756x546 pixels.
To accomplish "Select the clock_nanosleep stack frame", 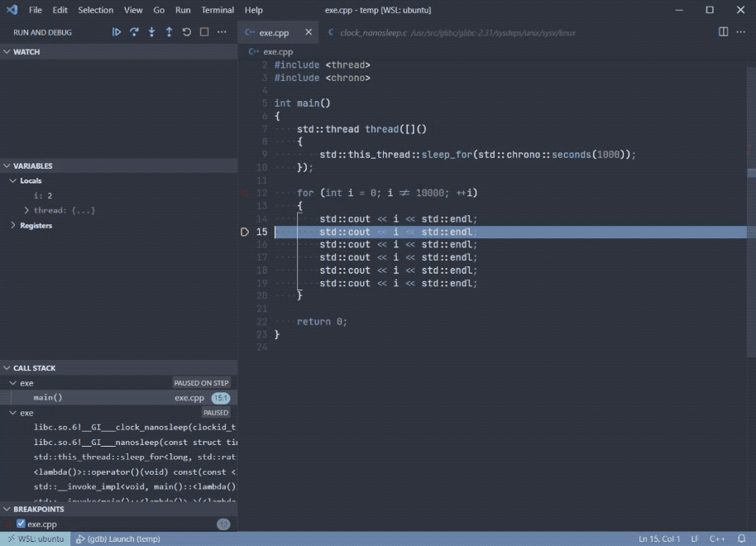I will tap(118, 428).
